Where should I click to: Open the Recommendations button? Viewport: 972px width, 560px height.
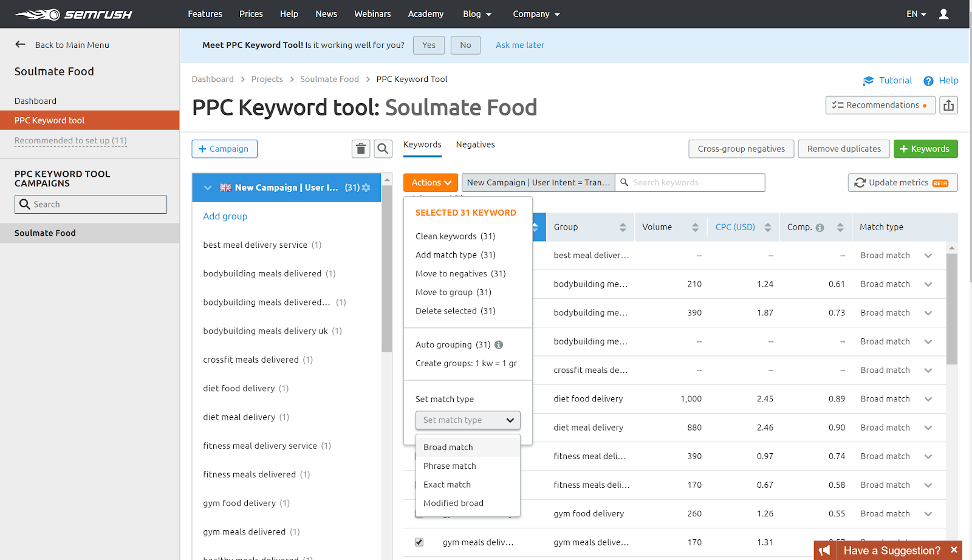pos(880,105)
